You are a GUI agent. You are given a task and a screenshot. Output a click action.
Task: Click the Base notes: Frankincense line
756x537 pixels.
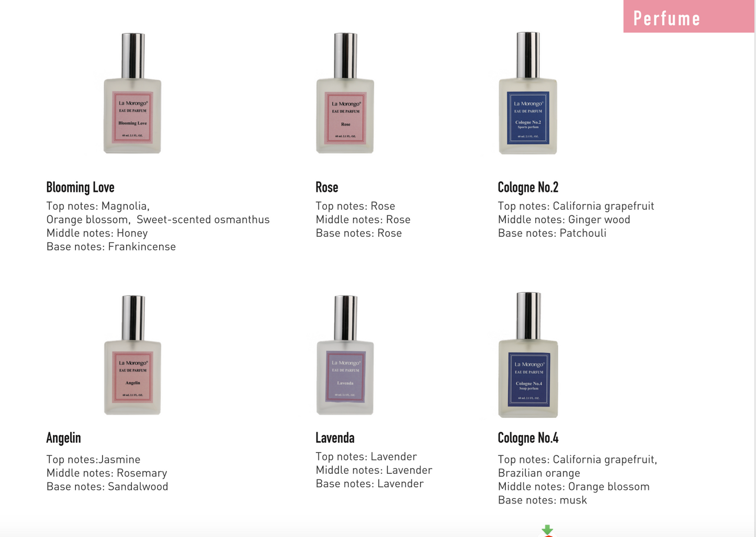point(111,246)
